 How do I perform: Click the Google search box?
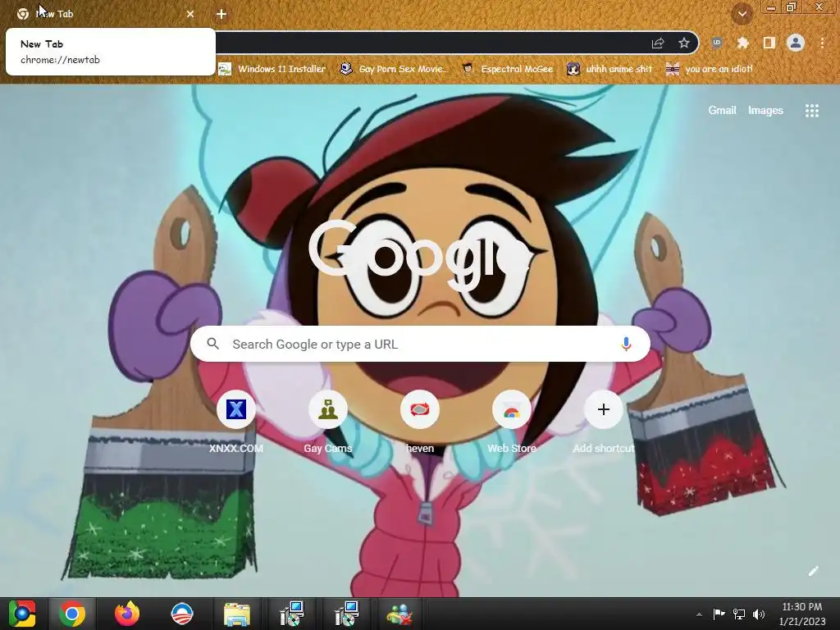420,344
